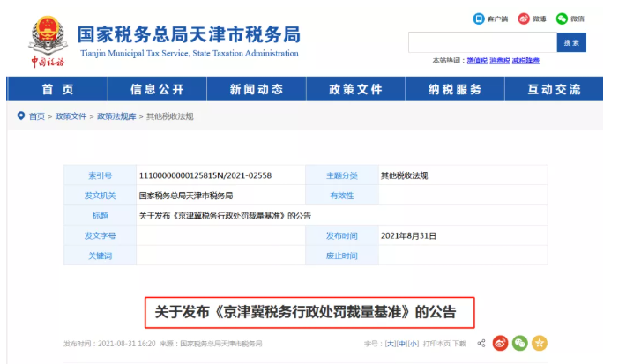This screenshot has height=364, width=626.
Task: Open the 政策文件 navigation menu
Action: (355, 89)
